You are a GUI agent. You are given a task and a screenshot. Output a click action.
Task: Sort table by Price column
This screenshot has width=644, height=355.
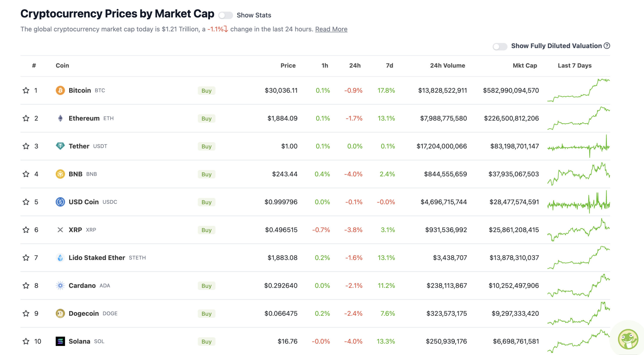[x=288, y=66]
